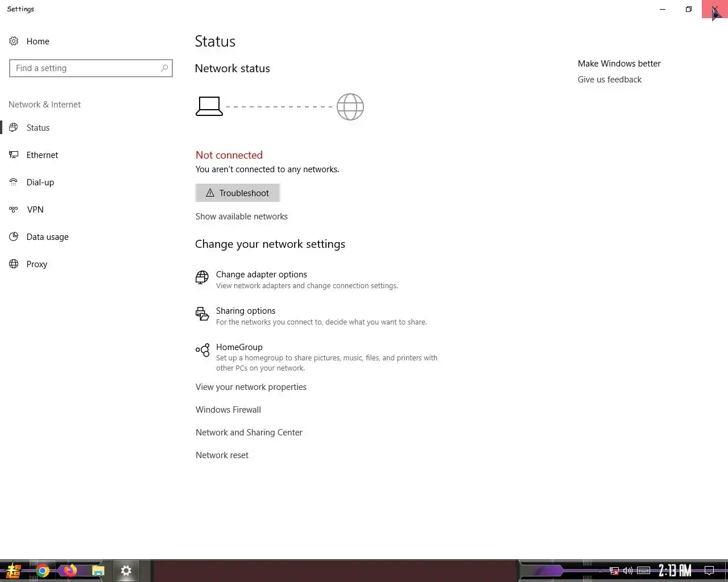
Task: Open Network and Sharing Center
Action: click(x=249, y=433)
